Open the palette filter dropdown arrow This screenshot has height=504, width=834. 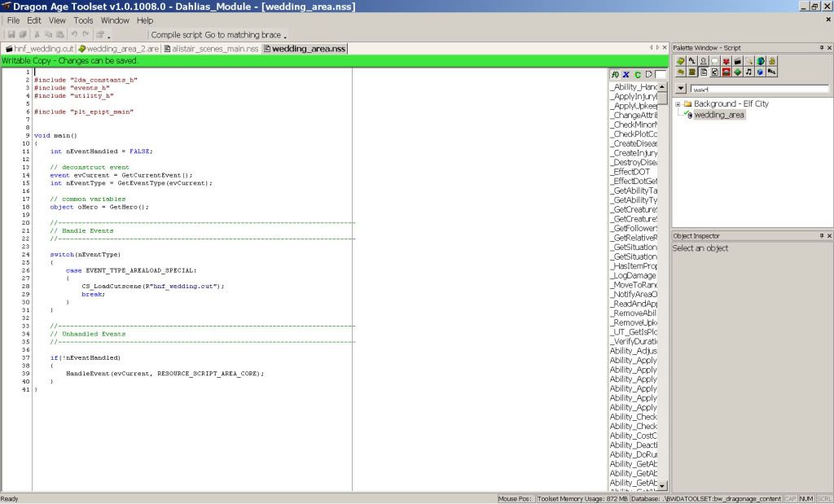click(682, 89)
